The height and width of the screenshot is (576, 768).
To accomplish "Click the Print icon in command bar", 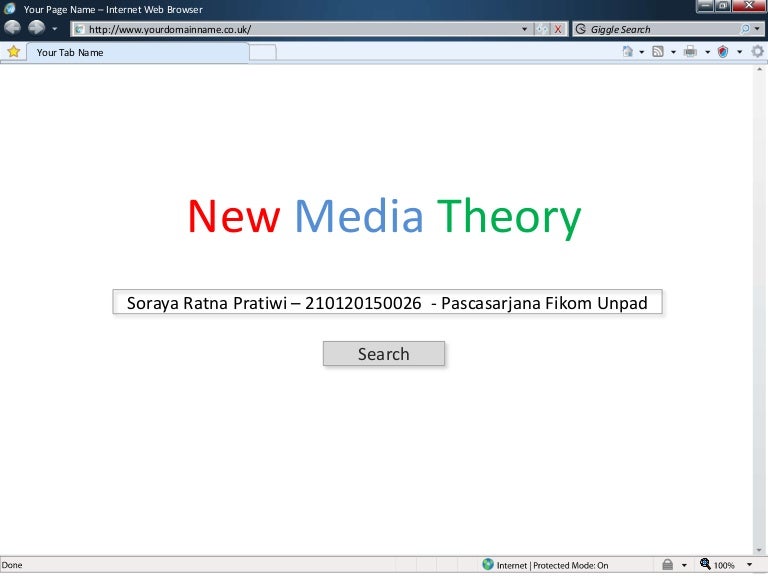I will point(690,51).
